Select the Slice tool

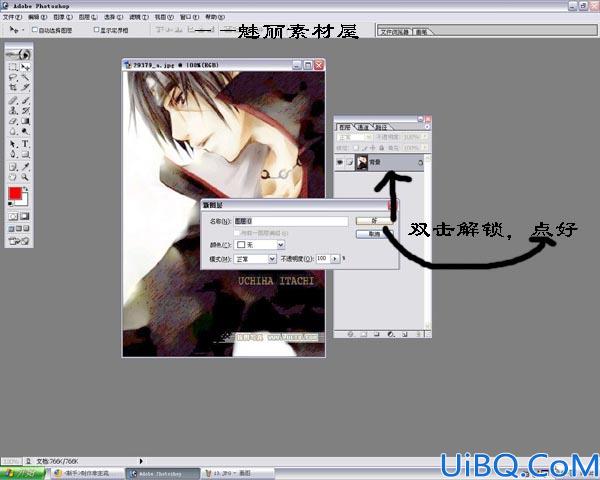(25, 88)
